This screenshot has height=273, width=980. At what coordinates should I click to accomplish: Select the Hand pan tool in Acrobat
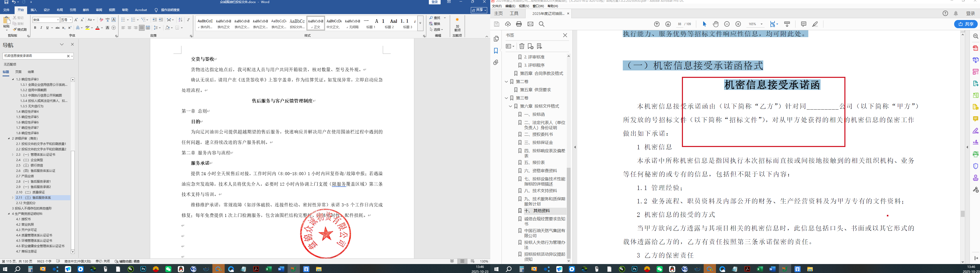point(716,24)
